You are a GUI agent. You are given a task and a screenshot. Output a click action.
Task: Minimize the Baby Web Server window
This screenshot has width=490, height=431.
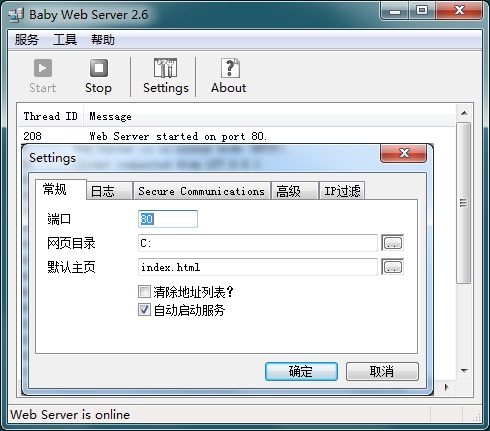tap(395, 11)
